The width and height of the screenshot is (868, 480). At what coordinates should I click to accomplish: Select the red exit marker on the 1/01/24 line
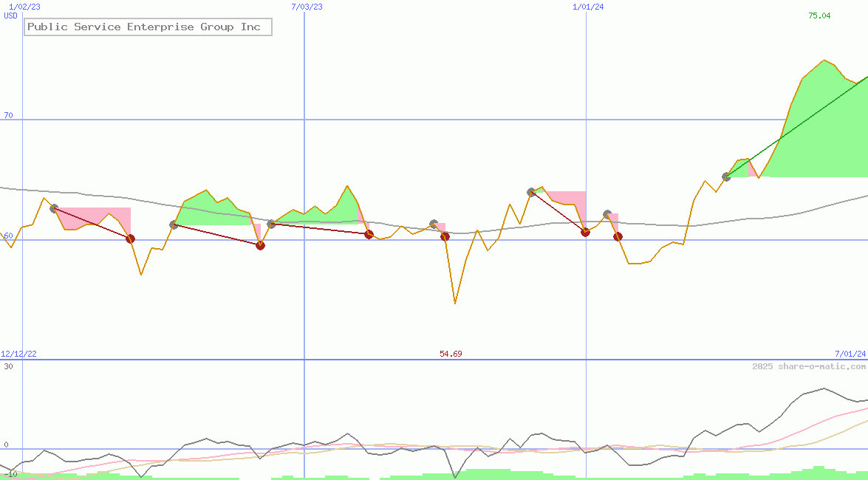point(585,232)
